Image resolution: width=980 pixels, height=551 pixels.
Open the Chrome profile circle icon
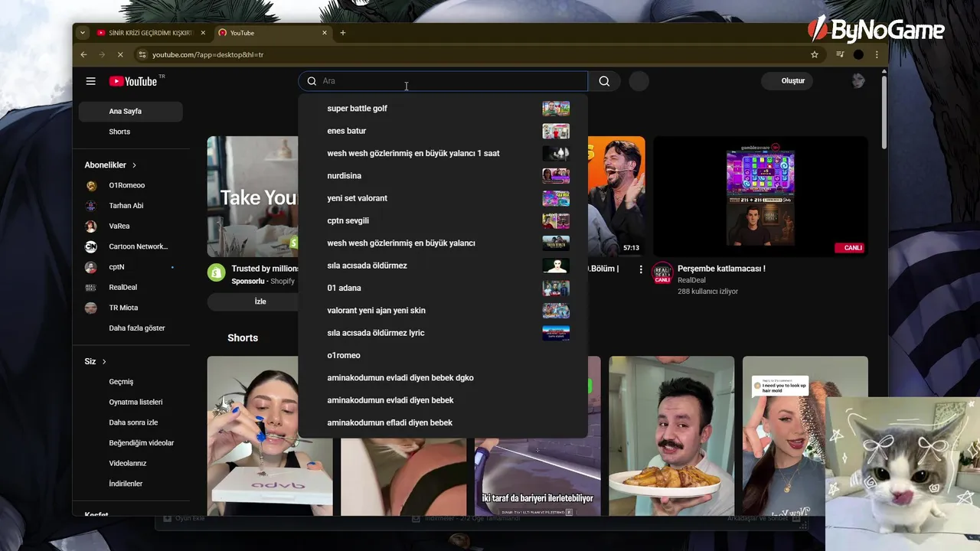pyautogui.click(x=858, y=54)
